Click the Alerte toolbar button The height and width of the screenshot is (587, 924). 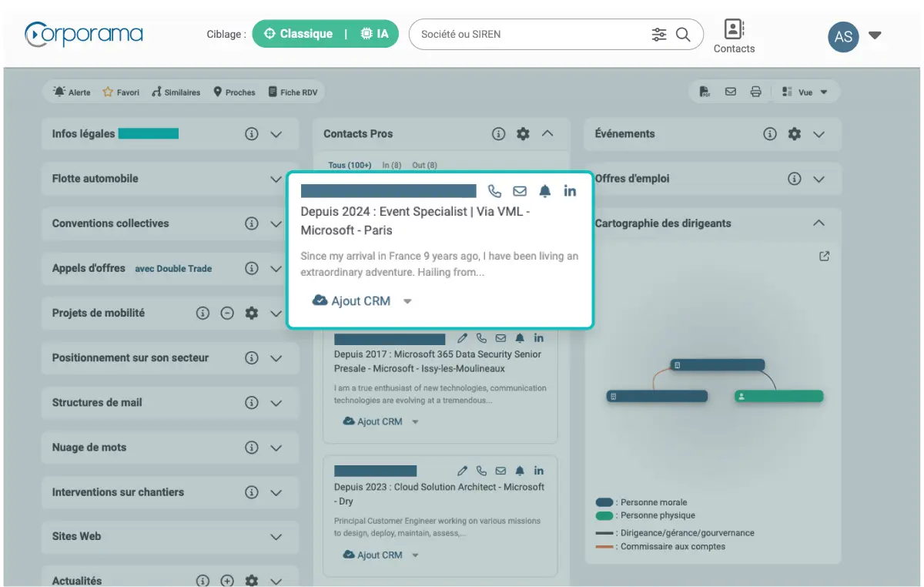(x=72, y=92)
